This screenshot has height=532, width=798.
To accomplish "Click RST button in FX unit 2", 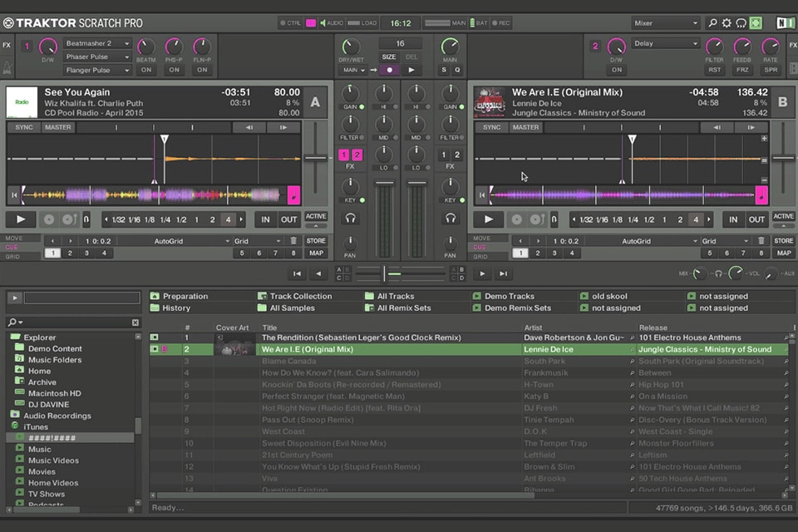I will (715, 70).
